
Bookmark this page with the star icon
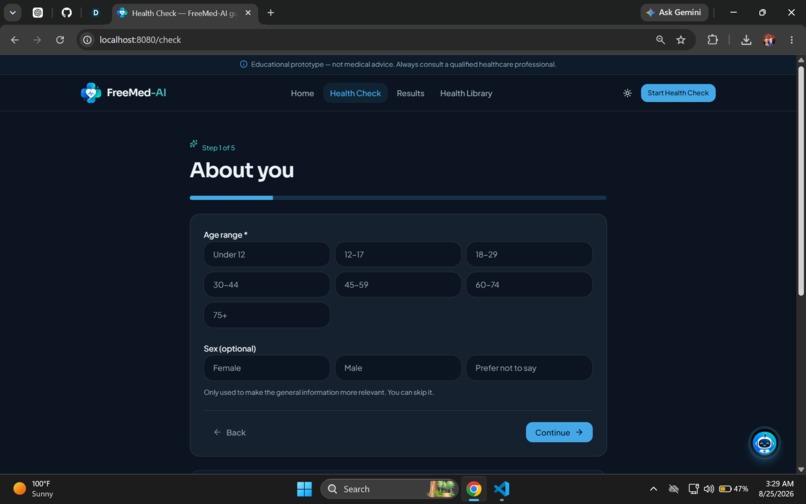681,40
